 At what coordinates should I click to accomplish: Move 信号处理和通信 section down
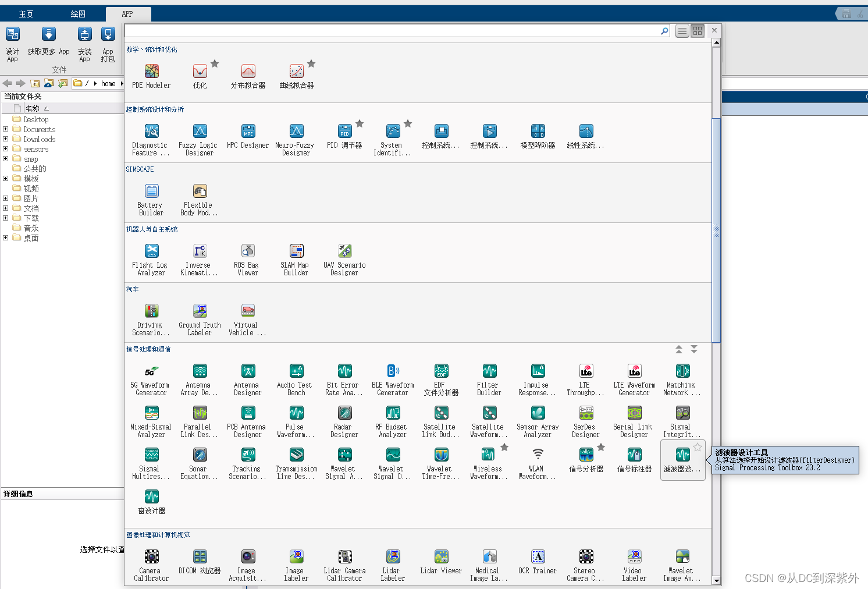(694, 349)
